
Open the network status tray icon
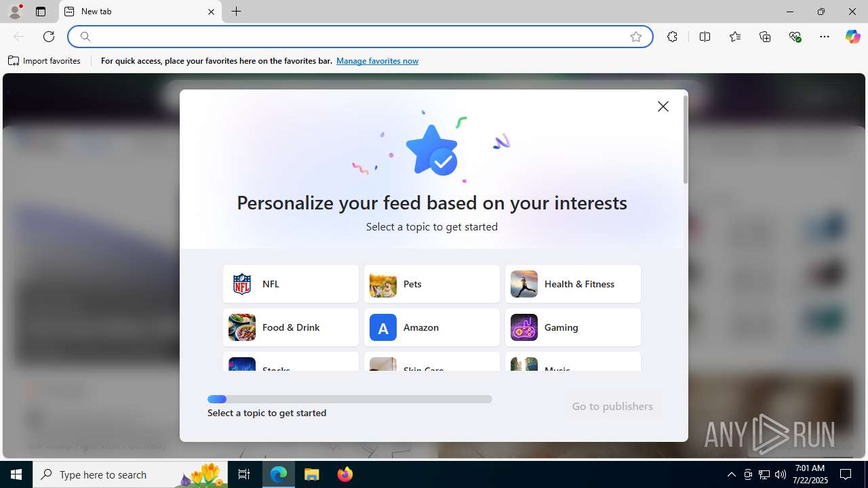click(764, 474)
